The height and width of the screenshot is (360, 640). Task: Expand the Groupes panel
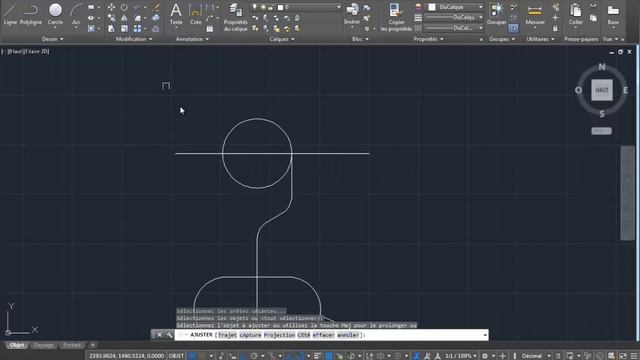pyautogui.click(x=502, y=39)
